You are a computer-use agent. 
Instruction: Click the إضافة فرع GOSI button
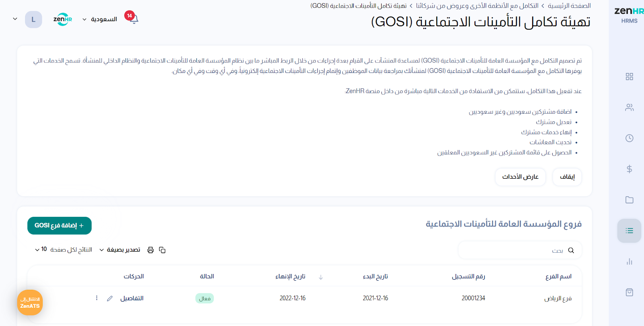(60, 226)
